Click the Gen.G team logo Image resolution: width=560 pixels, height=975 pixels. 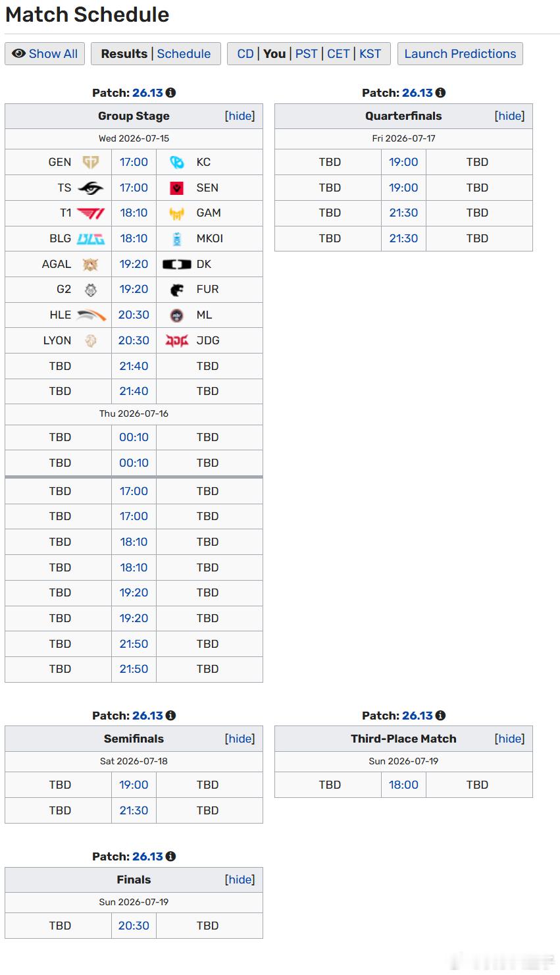(90, 162)
